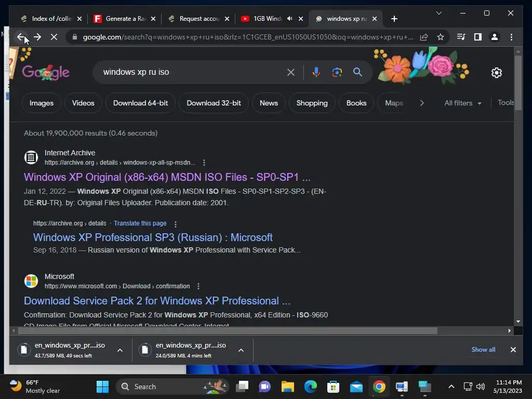The image size is (532, 399).
Task: Click the taskbar Search box
Action: (172, 387)
